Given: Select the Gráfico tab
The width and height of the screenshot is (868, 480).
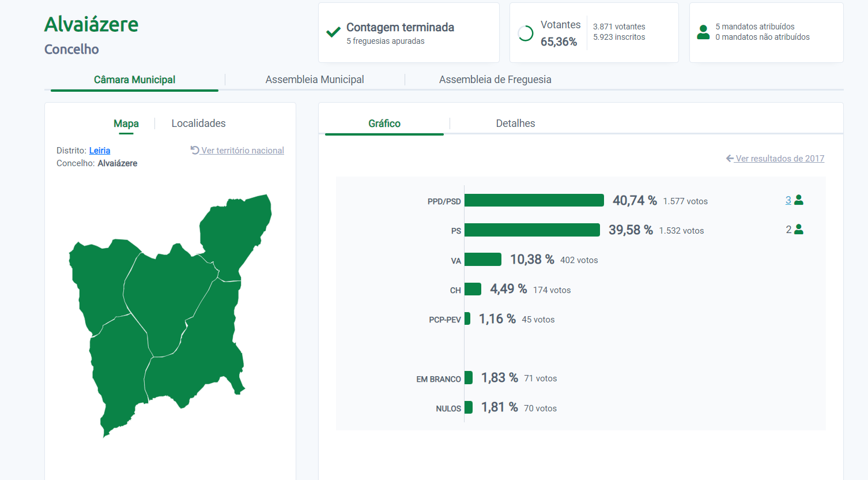Looking at the screenshot, I should (x=384, y=123).
